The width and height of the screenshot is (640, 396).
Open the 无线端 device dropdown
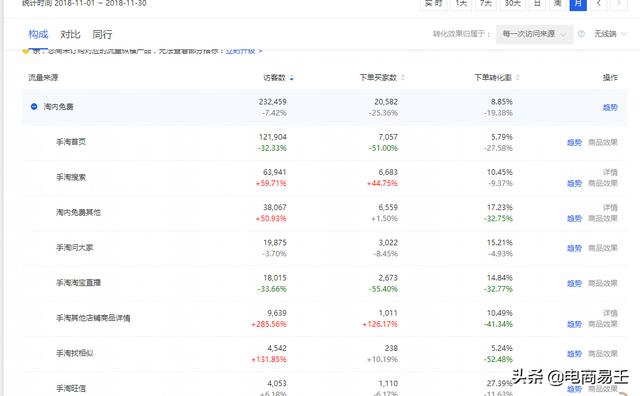pos(609,34)
